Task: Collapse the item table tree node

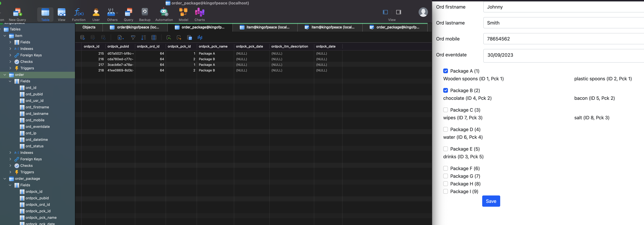Action: point(5,36)
